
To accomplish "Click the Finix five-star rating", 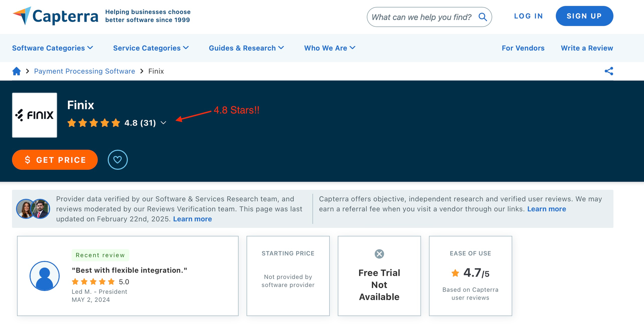I will click(94, 123).
